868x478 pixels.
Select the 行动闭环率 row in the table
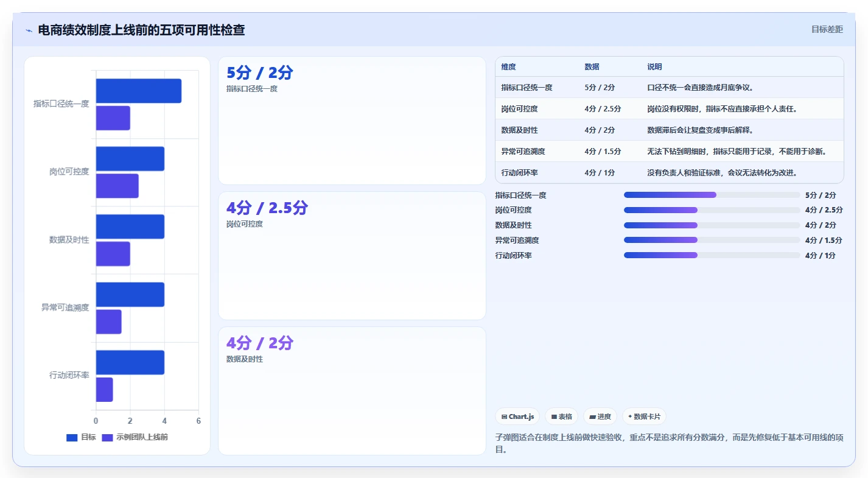click(670, 172)
